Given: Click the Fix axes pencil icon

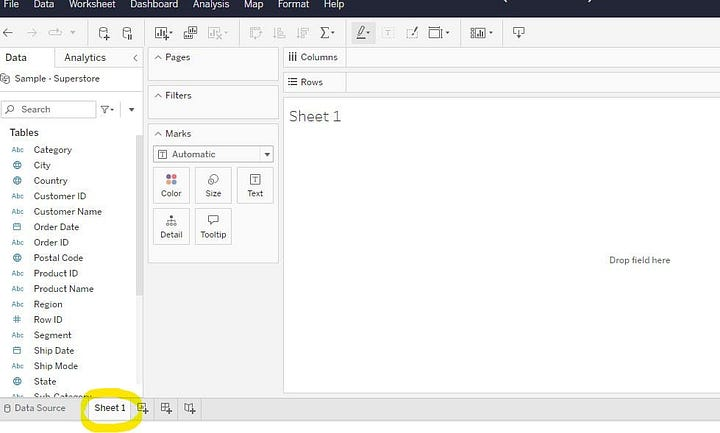Looking at the screenshot, I should [412, 33].
